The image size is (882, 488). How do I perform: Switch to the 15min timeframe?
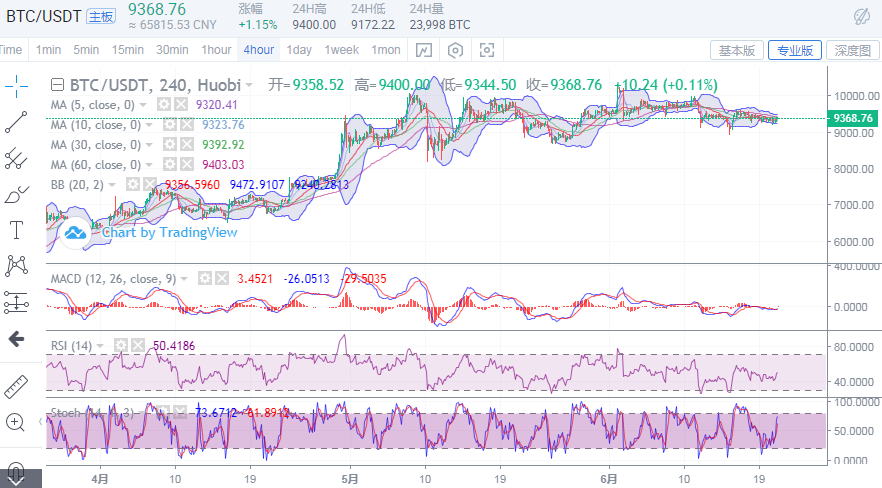pos(128,50)
